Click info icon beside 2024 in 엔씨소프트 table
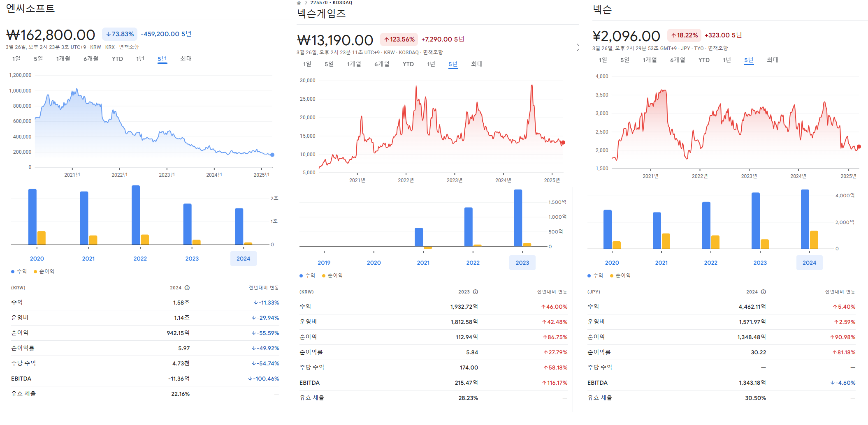The image size is (868, 425). 187,288
